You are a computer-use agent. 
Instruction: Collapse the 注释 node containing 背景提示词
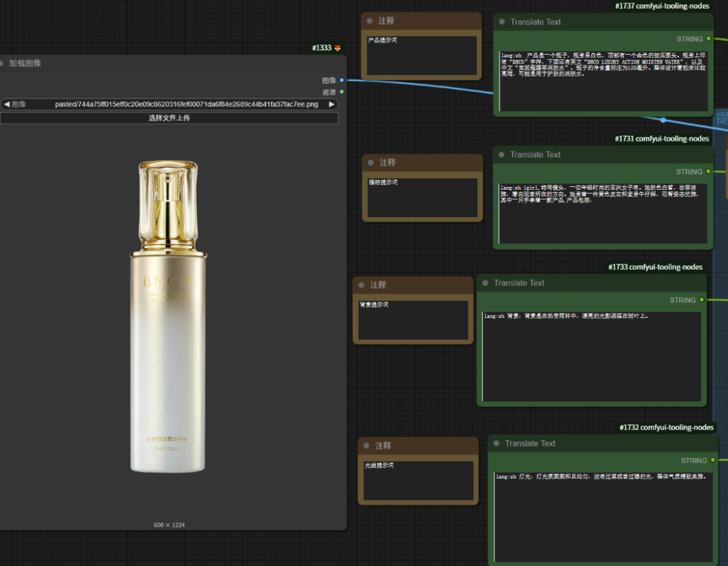click(x=361, y=285)
